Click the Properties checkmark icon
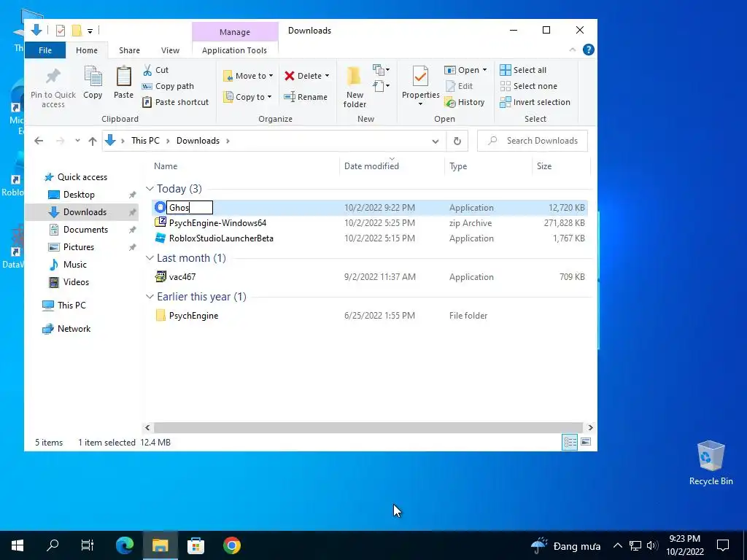Screen dimensions: 747x560 pyautogui.click(x=420, y=77)
